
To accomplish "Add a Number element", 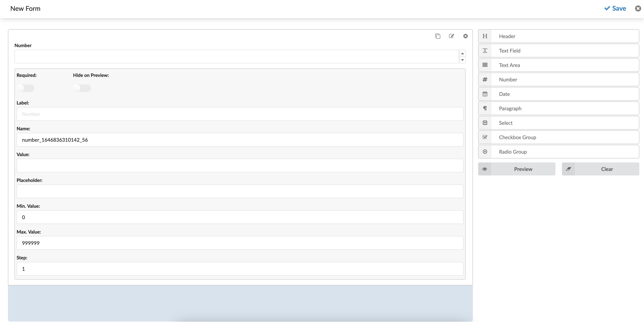I will [x=559, y=79].
